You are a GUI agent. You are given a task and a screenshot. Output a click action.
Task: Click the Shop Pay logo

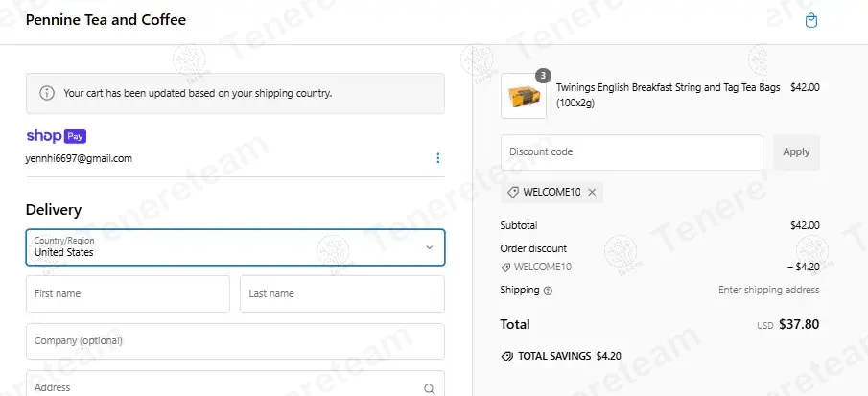click(x=57, y=136)
